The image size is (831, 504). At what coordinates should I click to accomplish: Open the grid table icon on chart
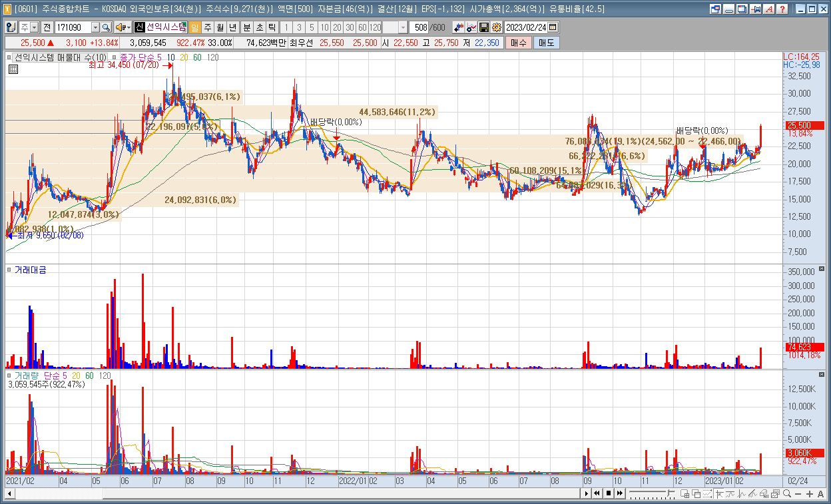(x=13, y=69)
